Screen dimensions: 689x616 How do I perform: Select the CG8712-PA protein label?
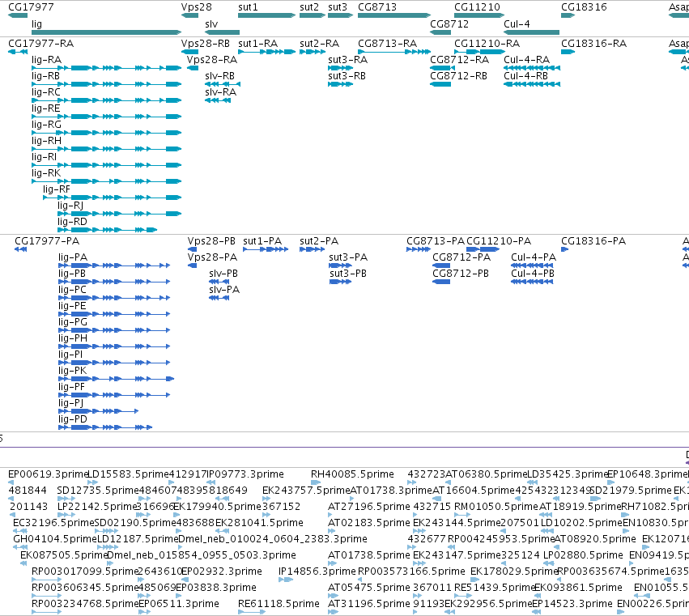click(461, 257)
